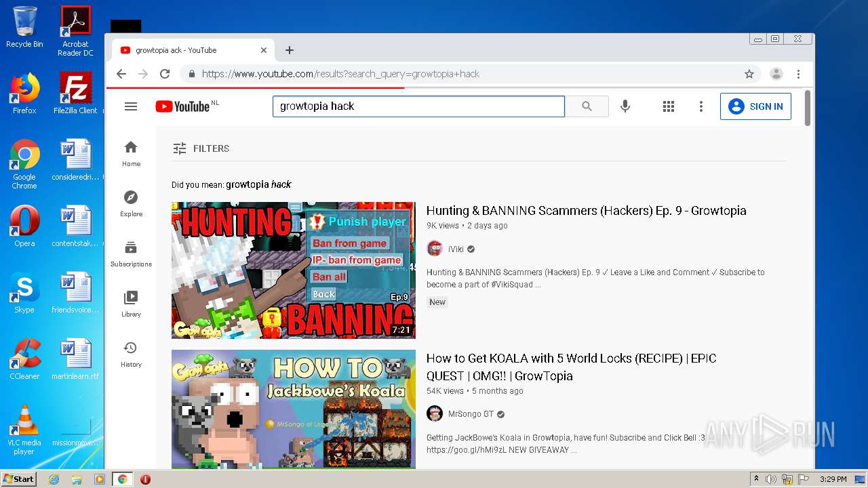Open Chrome profile avatar

click(x=776, y=74)
